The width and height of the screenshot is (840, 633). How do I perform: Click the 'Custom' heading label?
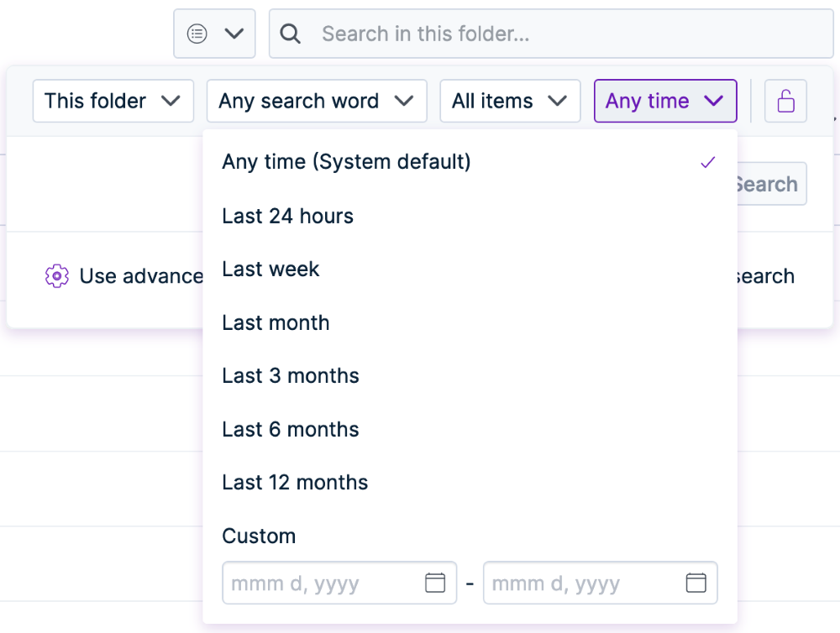tap(259, 536)
